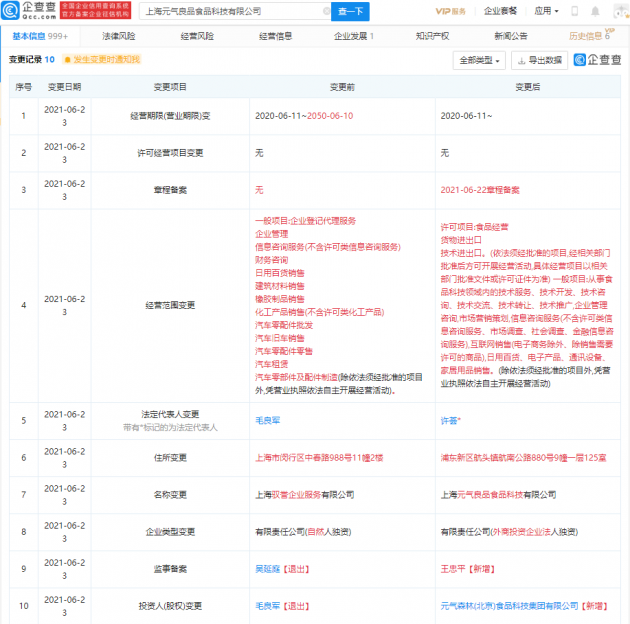Click the search button 查一下
Screen dimensions: 630x624
click(x=350, y=11)
